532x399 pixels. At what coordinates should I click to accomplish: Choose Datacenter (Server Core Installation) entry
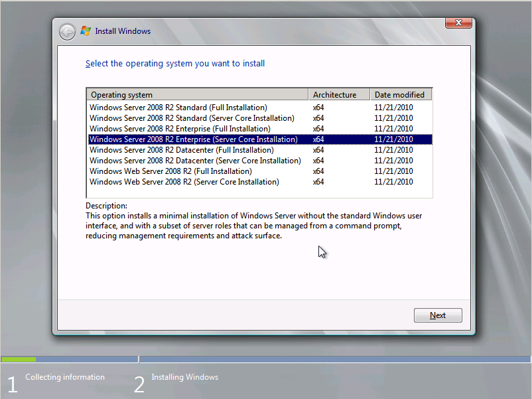click(195, 161)
